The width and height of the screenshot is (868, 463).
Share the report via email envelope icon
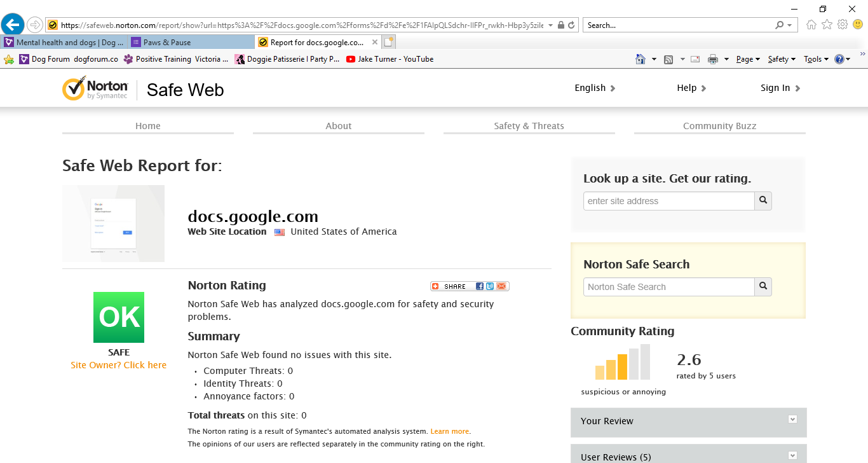[x=501, y=286]
